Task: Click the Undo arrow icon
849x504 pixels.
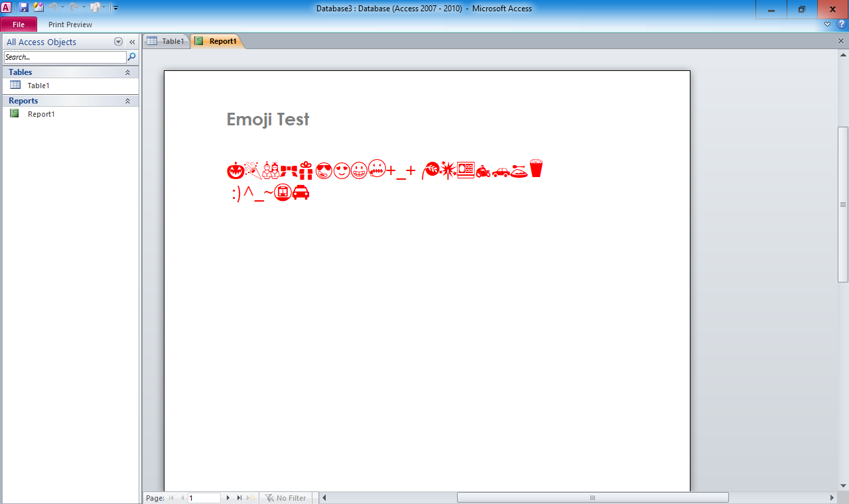Action: [52, 7]
